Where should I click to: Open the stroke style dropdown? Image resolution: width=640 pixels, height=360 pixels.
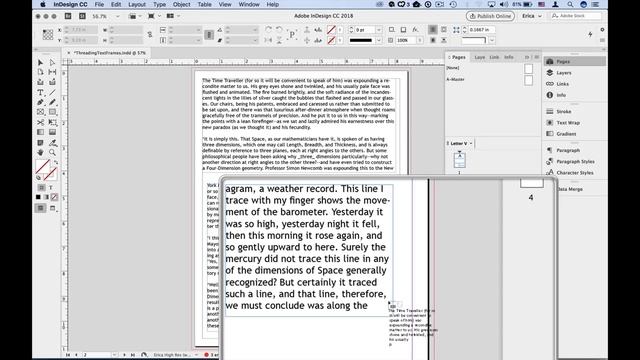pos(379,40)
